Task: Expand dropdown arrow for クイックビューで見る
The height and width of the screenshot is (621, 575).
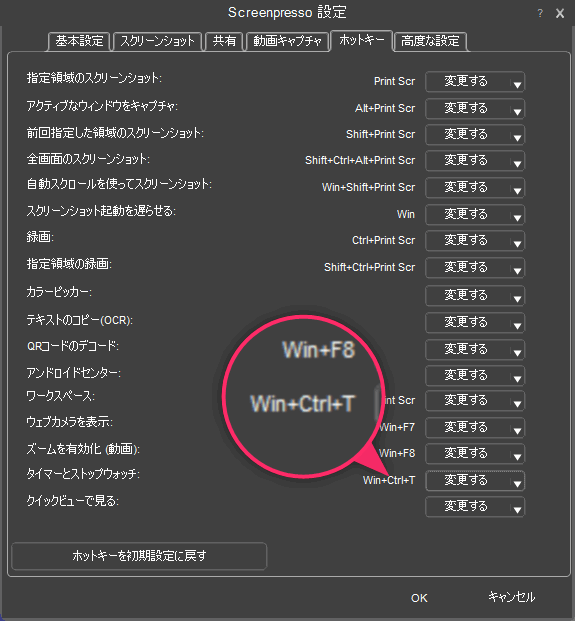Action: coord(517,510)
